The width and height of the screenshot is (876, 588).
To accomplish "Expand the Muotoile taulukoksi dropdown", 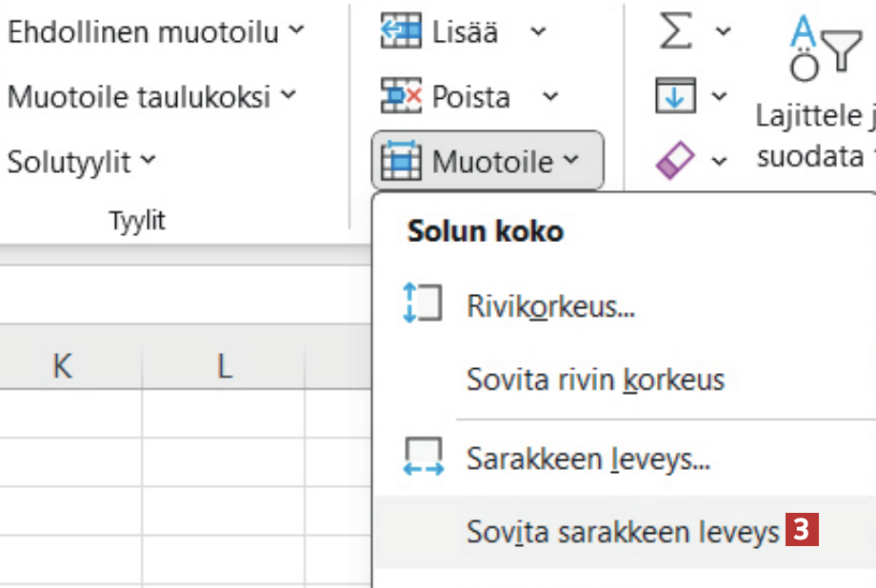I will coord(152,97).
